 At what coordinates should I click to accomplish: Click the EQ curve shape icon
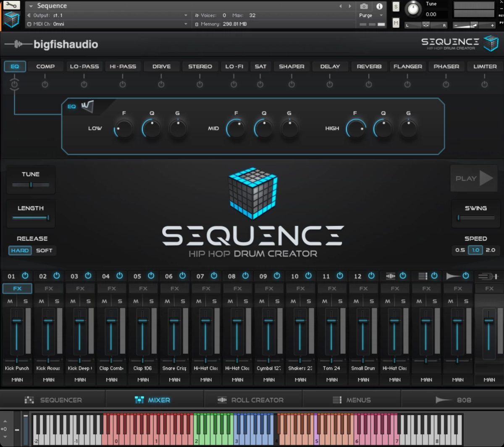click(x=87, y=106)
